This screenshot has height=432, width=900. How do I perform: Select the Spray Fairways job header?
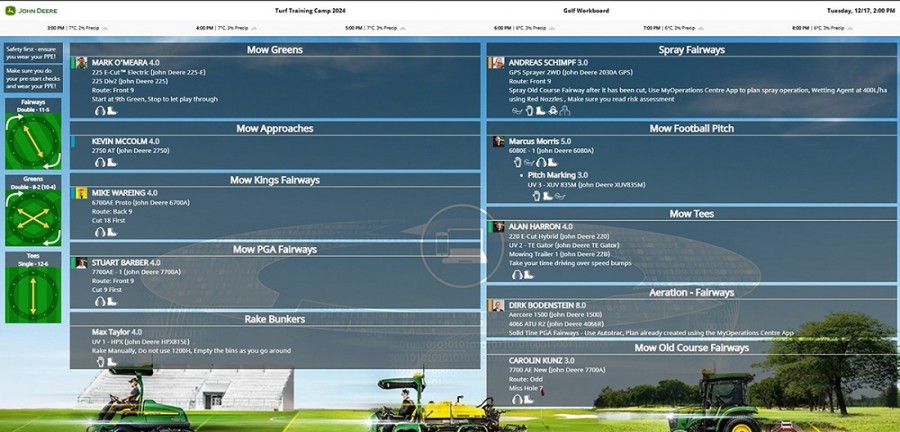click(692, 50)
